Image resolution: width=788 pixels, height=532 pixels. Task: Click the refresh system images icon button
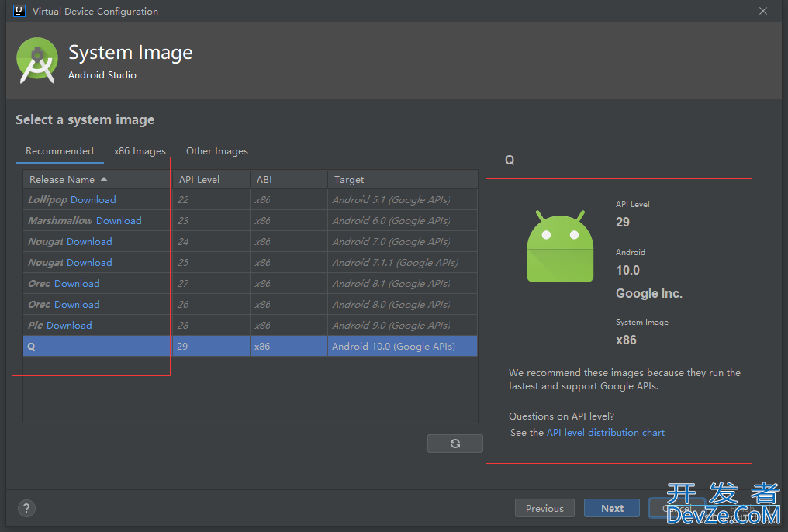[x=454, y=444]
